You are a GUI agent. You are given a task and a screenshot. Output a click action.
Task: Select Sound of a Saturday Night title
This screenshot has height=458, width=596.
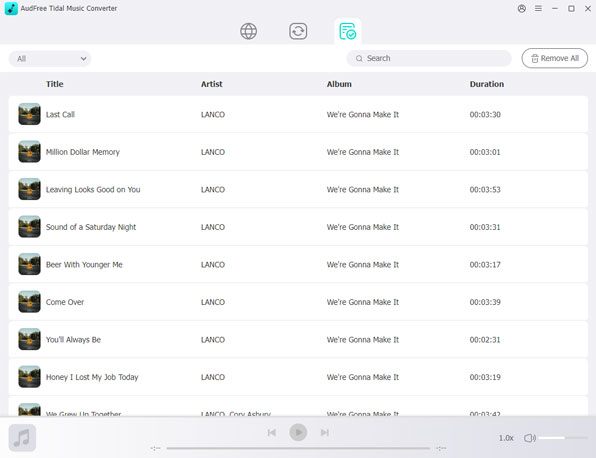(x=90, y=227)
